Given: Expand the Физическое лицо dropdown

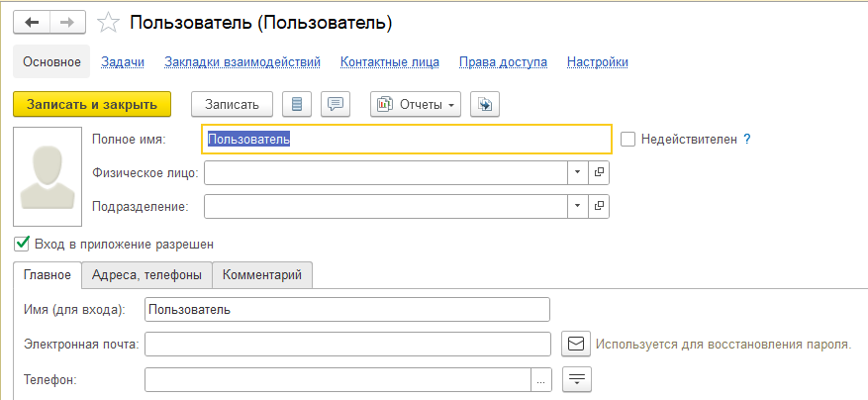Looking at the screenshot, I should [x=578, y=172].
